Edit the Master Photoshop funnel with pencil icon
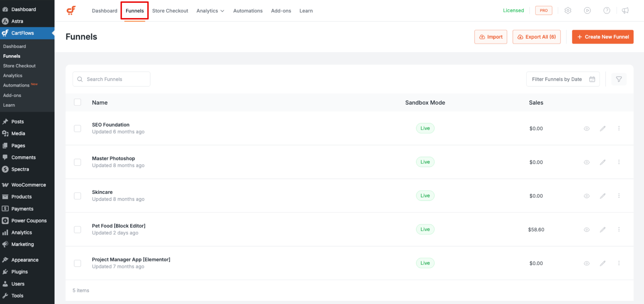The width and height of the screenshot is (644, 304). (603, 162)
